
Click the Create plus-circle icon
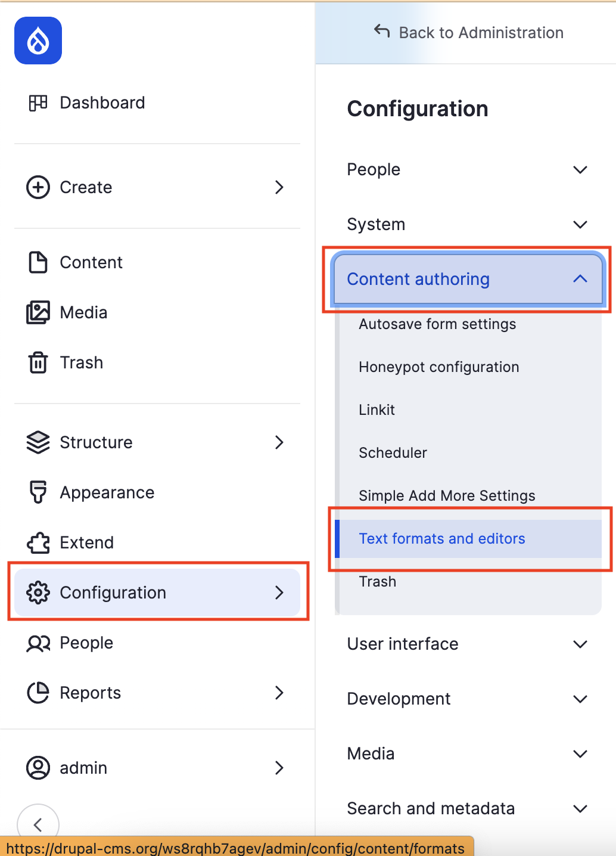tap(38, 187)
